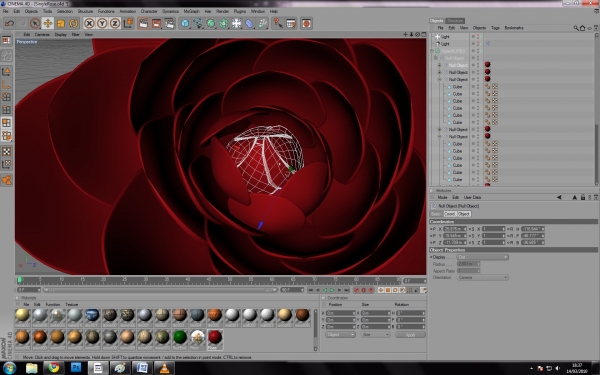
Task: Click the Undo arrow in the toolbar
Action: click(x=9, y=23)
